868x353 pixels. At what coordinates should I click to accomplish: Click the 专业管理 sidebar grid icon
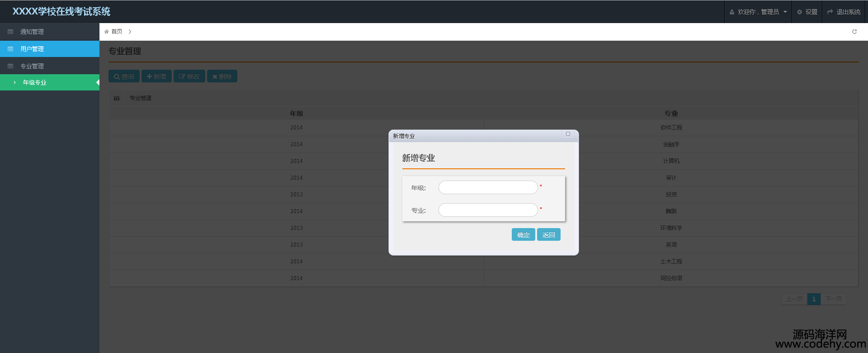(x=10, y=66)
